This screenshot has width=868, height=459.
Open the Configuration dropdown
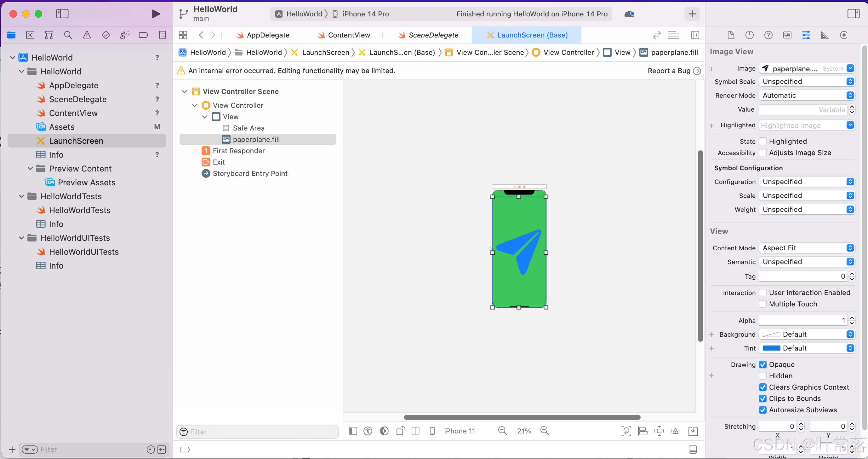[807, 182]
